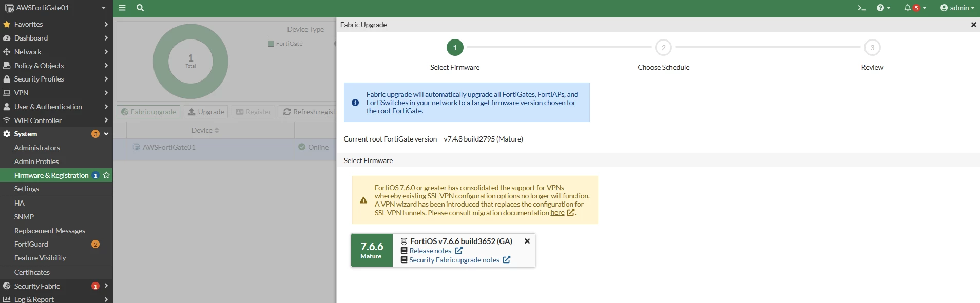Screen dimensions: 980x303
Task: Click the Dashboard gauge icon
Action: [7, 38]
